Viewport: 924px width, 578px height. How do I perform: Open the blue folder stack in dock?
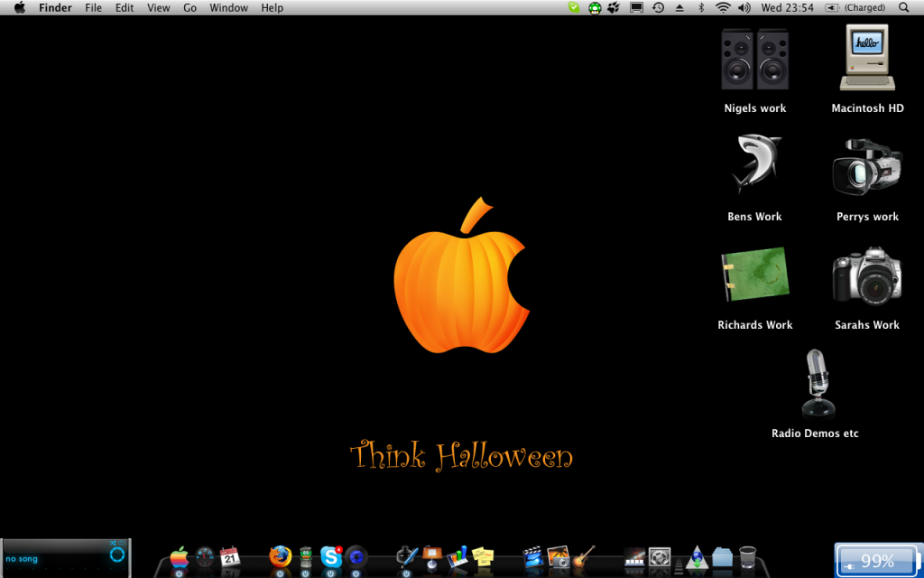click(x=723, y=557)
